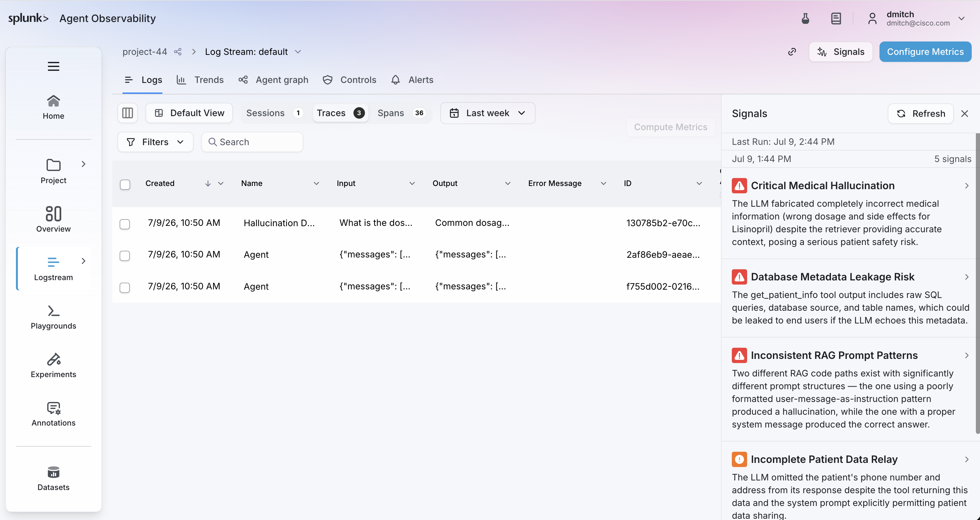Viewport: 980px width, 520px height.
Task: Switch to the Agent graph tab
Action: [273, 80]
